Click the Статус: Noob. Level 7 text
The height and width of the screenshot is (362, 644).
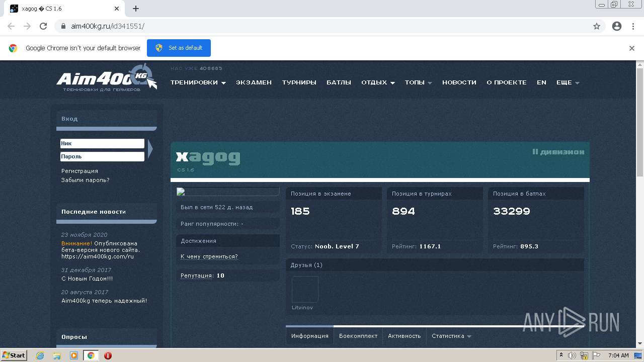[325, 246]
